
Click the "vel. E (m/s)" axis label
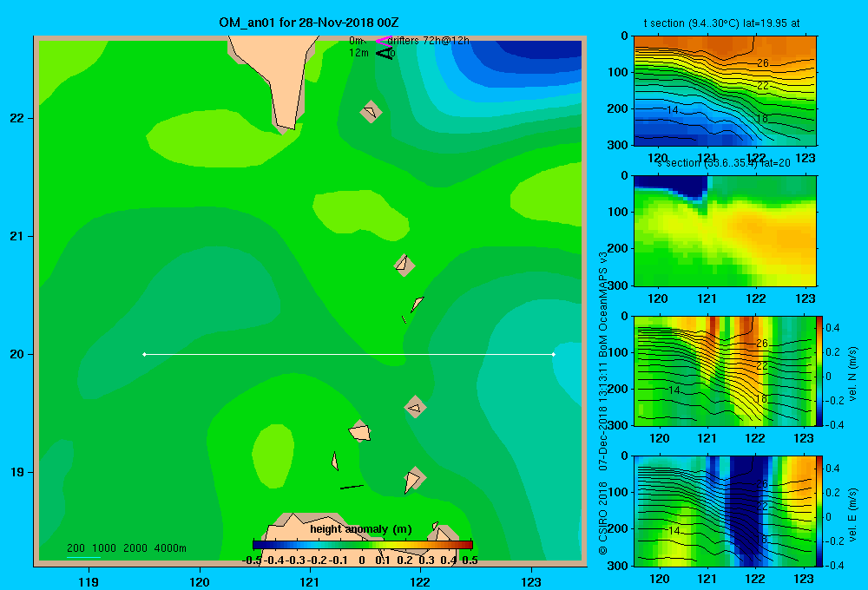(852, 515)
